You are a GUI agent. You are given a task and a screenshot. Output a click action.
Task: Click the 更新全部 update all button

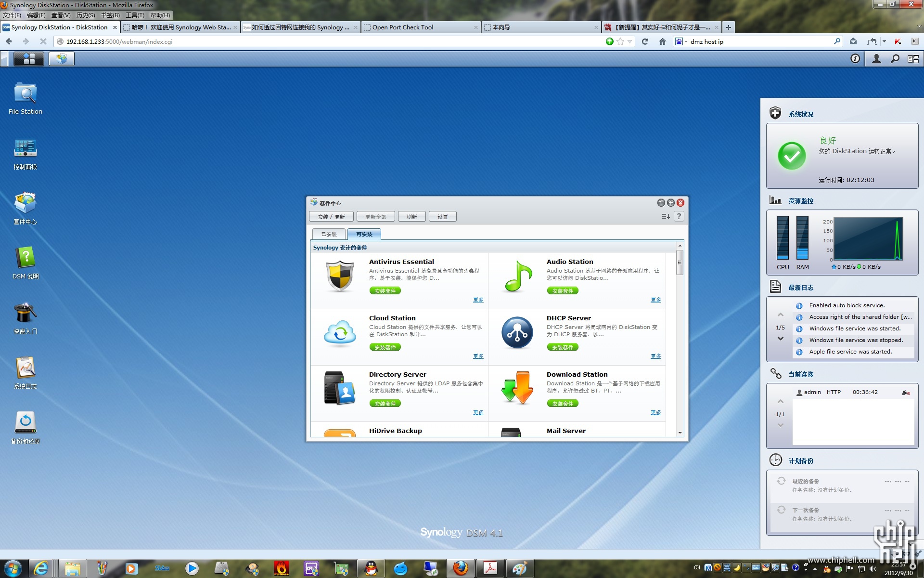376,217
